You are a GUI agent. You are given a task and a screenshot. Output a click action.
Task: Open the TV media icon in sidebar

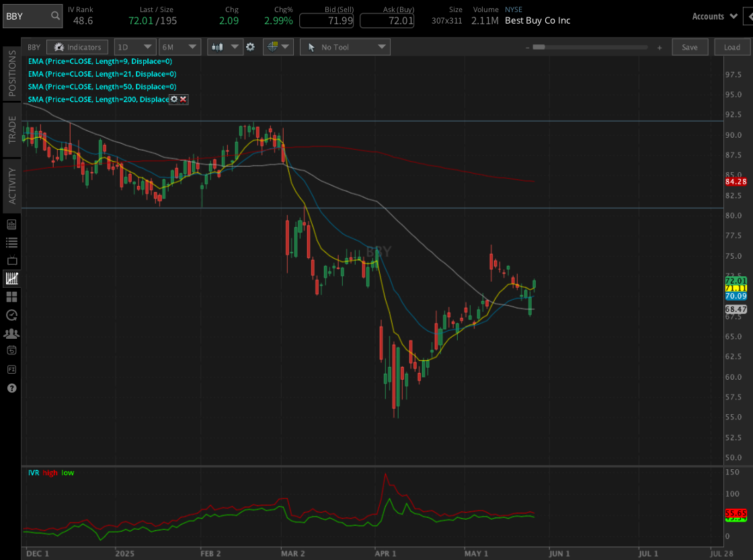click(11, 260)
